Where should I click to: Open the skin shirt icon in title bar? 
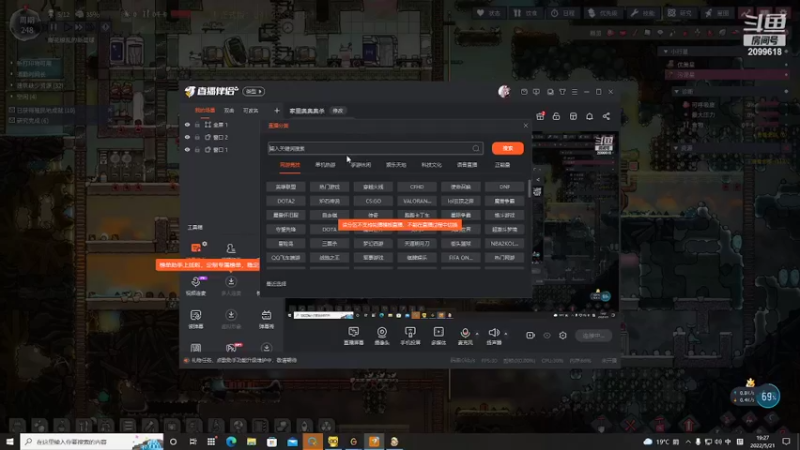[x=562, y=92]
